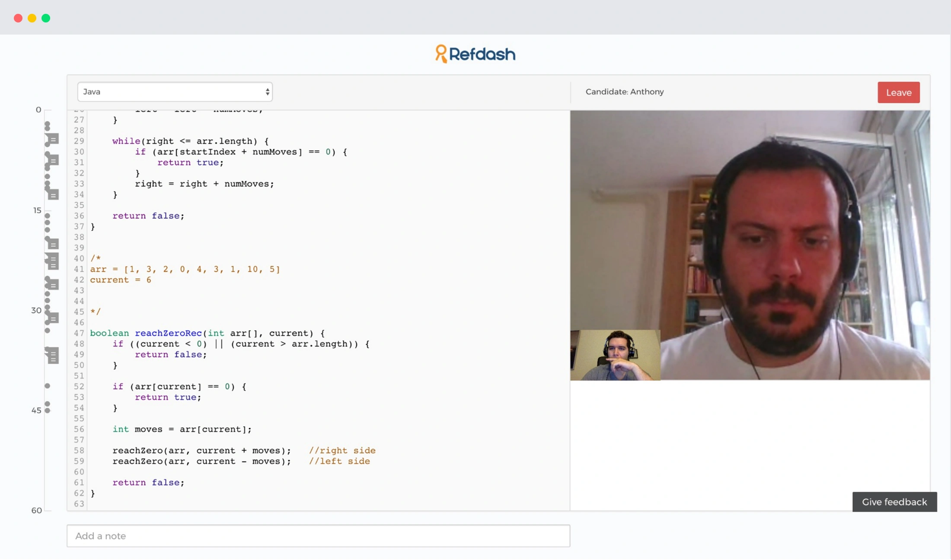Click the 'arr = [1, 3, 2, 0, 4, 3, 1, 10, 5]' comment
This screenshot has width=951, height=560.
[185, 269]
